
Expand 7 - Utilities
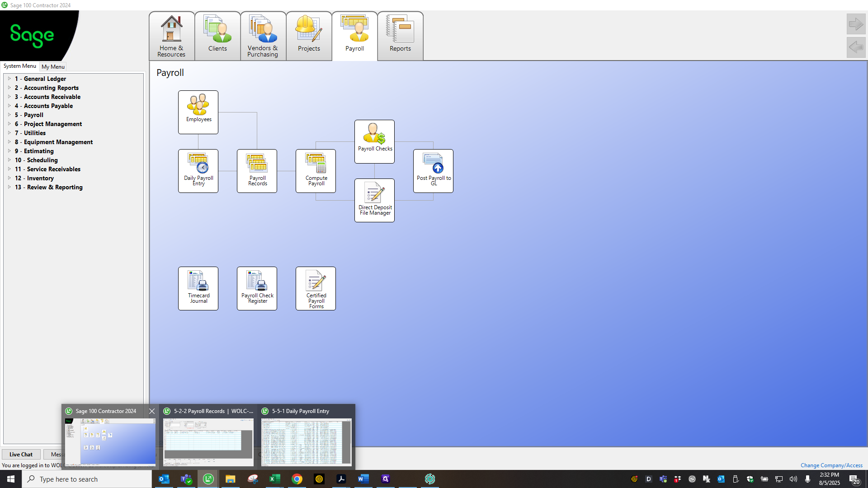coord(9,133)
